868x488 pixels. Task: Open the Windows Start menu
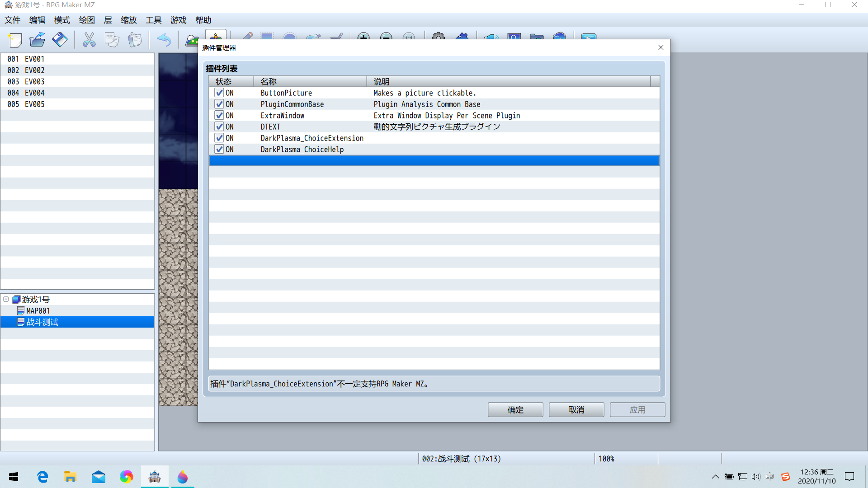[x=14, y=477]
